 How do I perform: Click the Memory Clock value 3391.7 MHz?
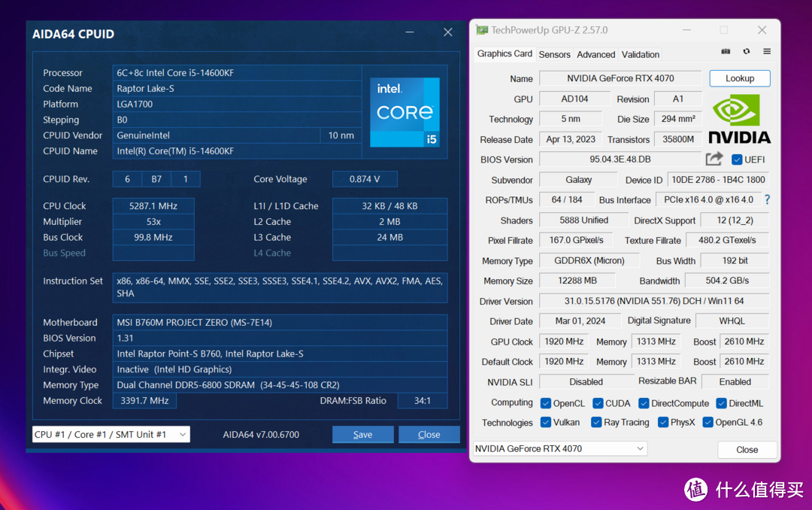click(x=144, y=401)
